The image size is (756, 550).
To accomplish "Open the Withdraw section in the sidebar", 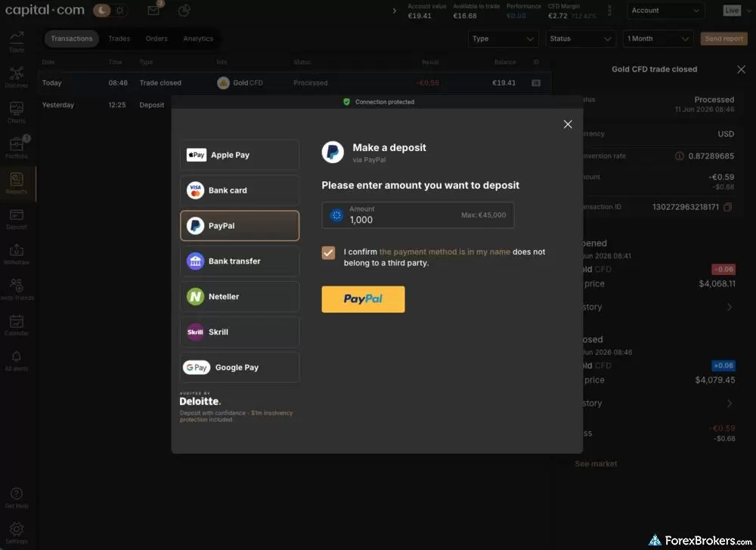I will pyautogui.click(x=17, y=255).
